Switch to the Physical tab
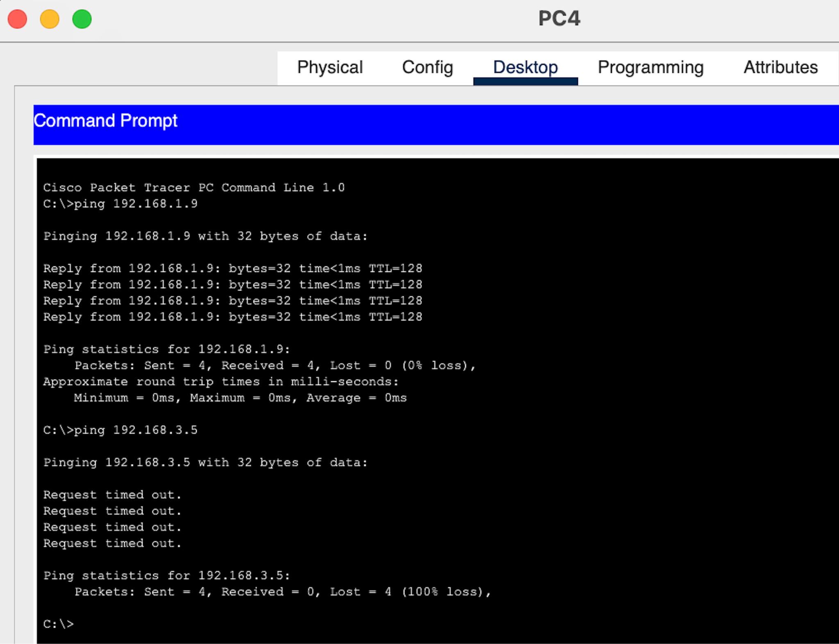 330,67
